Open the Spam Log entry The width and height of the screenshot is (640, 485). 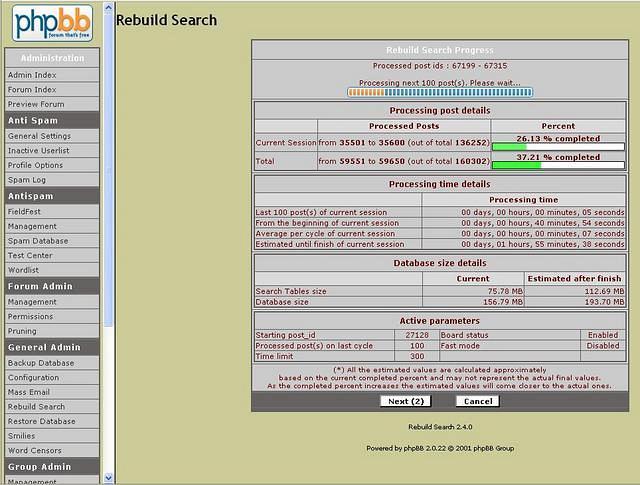coord(27,179)
